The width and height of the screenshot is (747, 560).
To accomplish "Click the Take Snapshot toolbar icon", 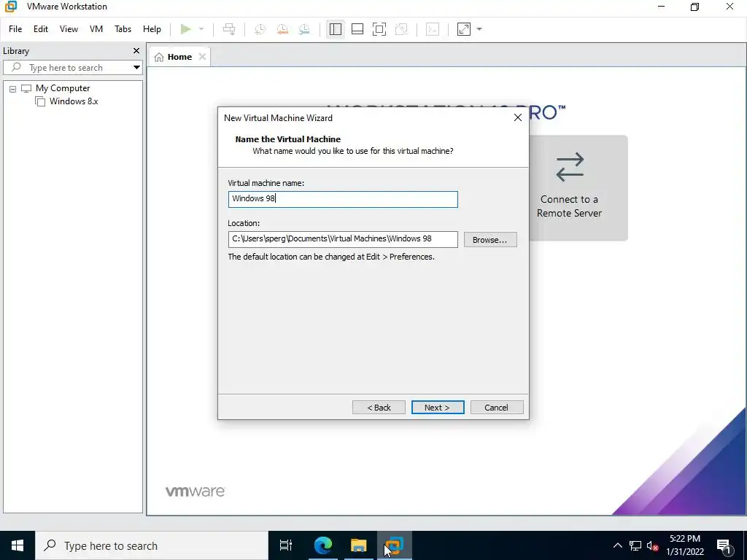I will [260, 29].
